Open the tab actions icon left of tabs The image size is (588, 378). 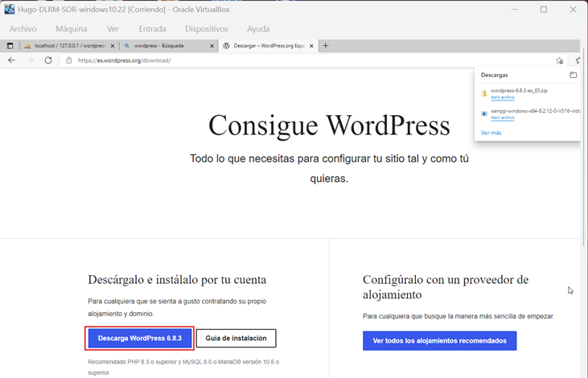[10, 46]
